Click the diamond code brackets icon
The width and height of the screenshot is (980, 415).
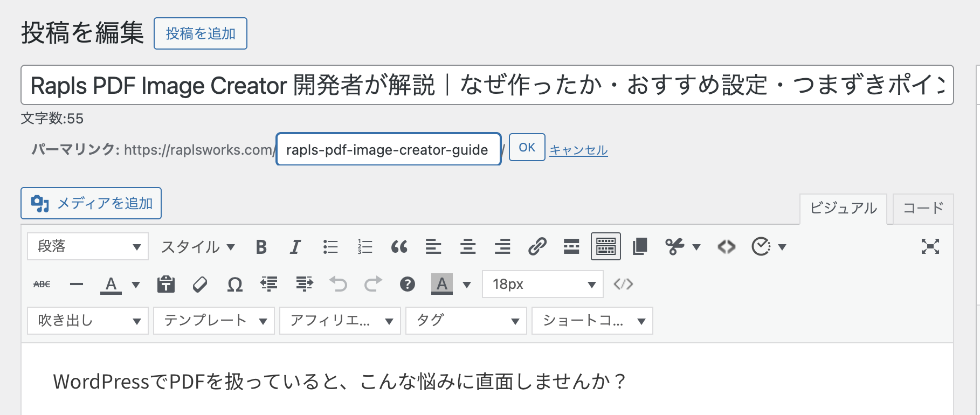pos(726,247)
